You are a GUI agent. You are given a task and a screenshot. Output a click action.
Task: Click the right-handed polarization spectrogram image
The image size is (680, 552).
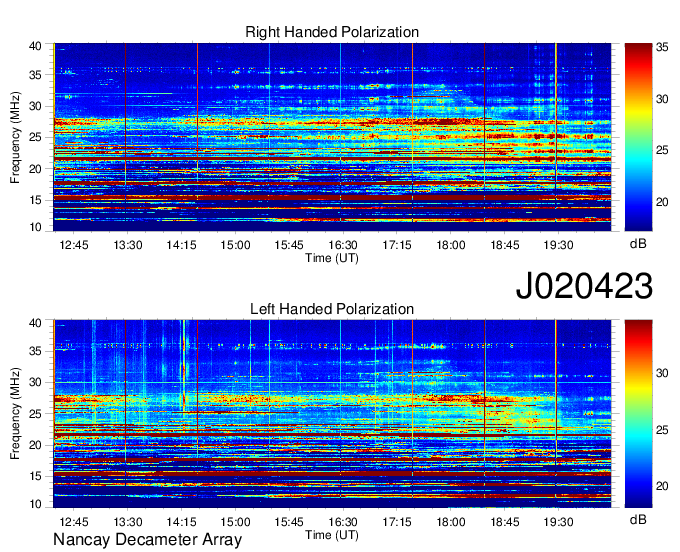(332, 137)
